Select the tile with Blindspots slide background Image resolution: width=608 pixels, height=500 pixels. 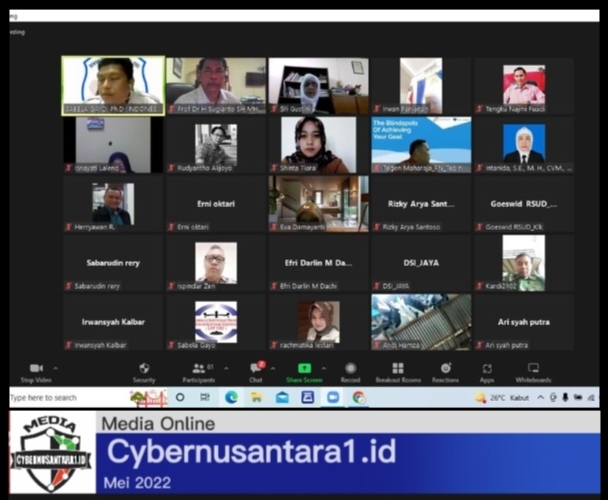click(x=421, y=145)
